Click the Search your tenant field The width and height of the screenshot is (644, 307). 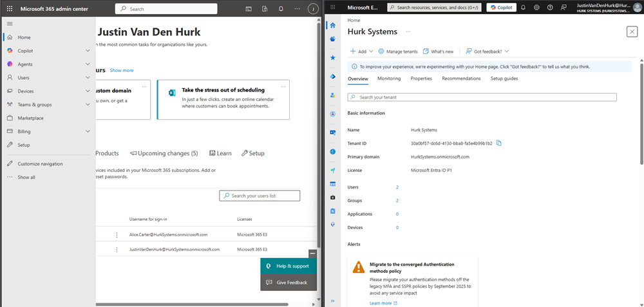482,97
